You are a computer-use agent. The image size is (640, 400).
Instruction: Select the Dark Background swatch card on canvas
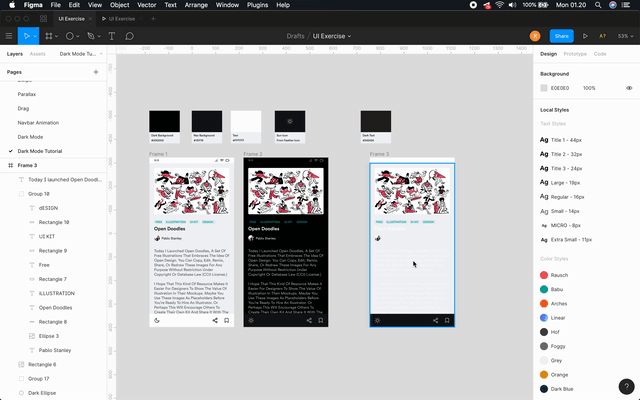click(164, 127)
